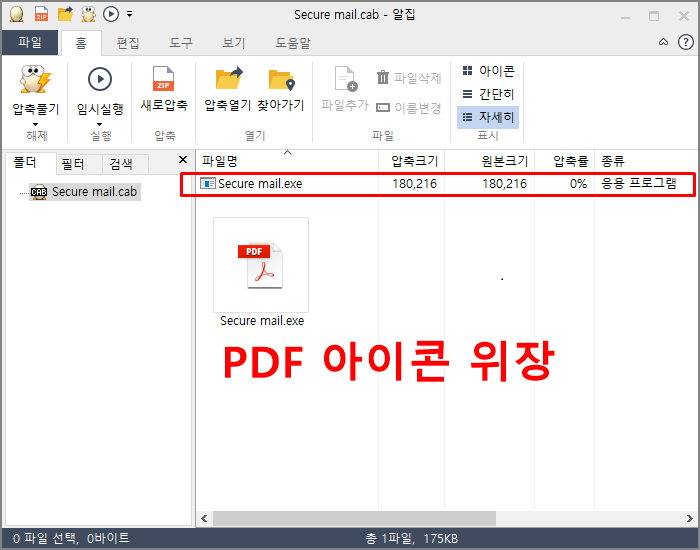The height and width of the screenshot is (550, 700).
Task: Switch to the 도움말 ribbon tab
Action: (293, 43)
